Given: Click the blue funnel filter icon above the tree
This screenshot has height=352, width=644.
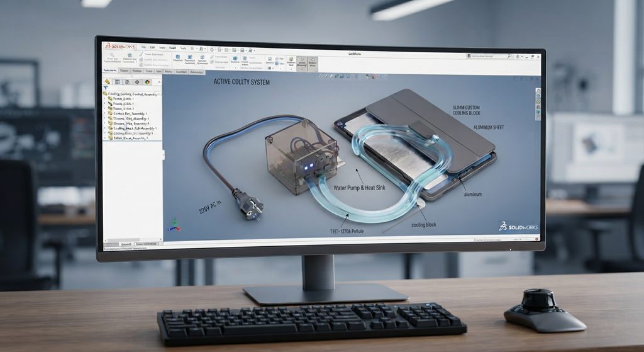Looking at the screenshot, I should (106, 87).
